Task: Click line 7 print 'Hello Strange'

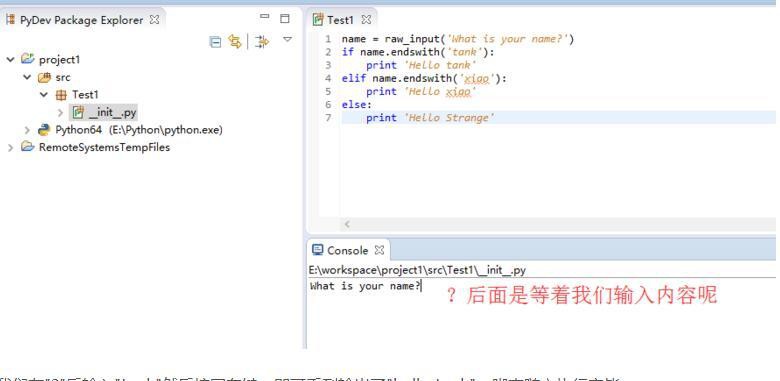Action: tap(430, 118)
